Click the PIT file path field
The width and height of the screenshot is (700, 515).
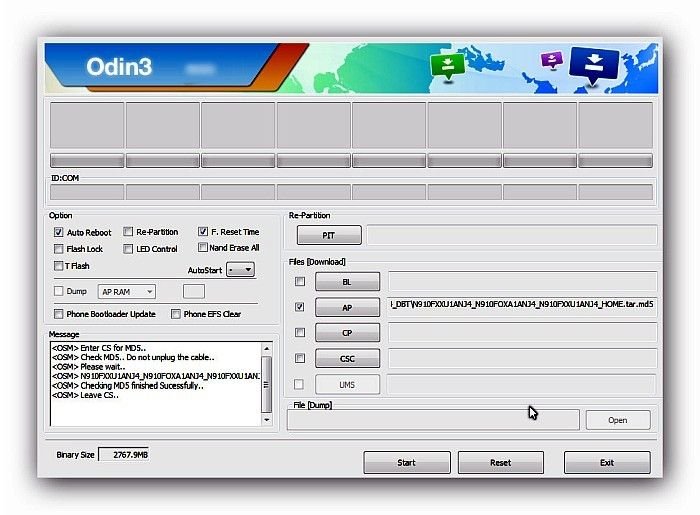512,235
